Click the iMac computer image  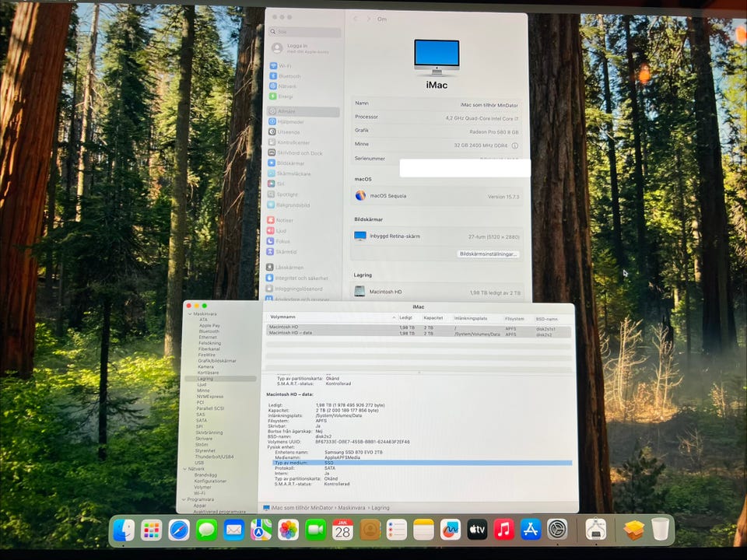437,58
